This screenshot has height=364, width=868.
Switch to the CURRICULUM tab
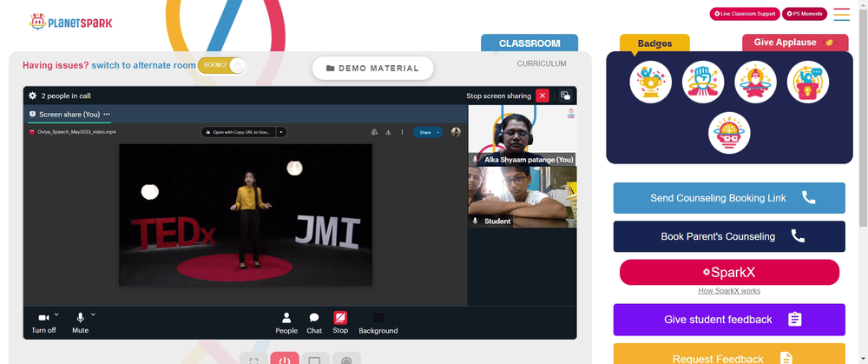tap(542, 63)
